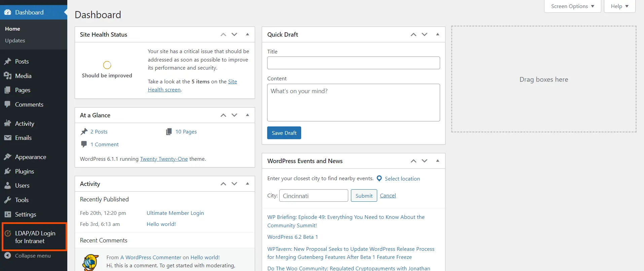Move Site Health Status box down

235,35
